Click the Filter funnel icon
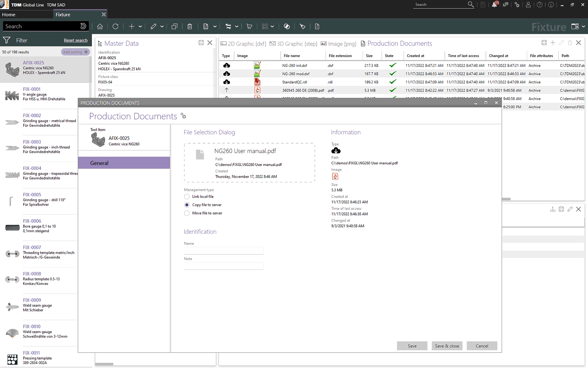Image resolution: width=588 pixels, height=368 pixels. [7, 40]
